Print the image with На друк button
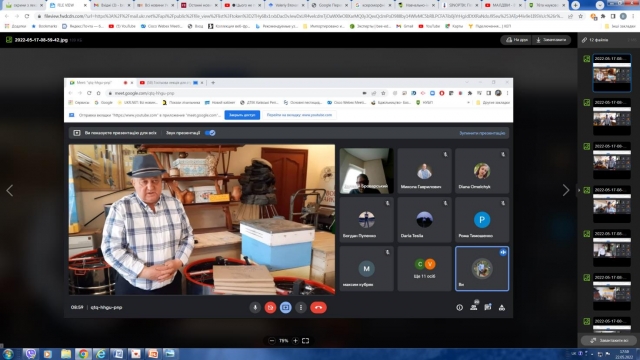640x360 pixels. click(517, 40)
